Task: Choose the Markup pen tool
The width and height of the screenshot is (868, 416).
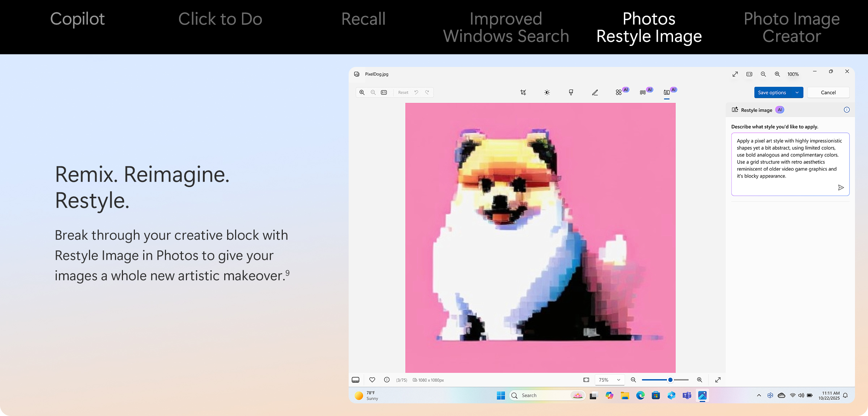Action: coord(595,93)
